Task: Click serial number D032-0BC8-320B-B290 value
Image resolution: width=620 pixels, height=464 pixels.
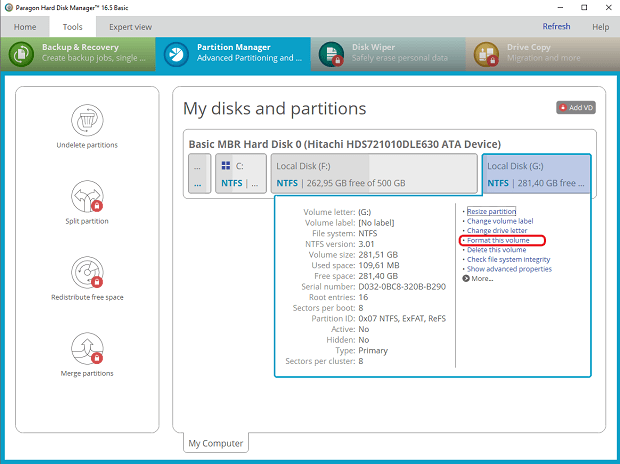Action: (402, 286)
